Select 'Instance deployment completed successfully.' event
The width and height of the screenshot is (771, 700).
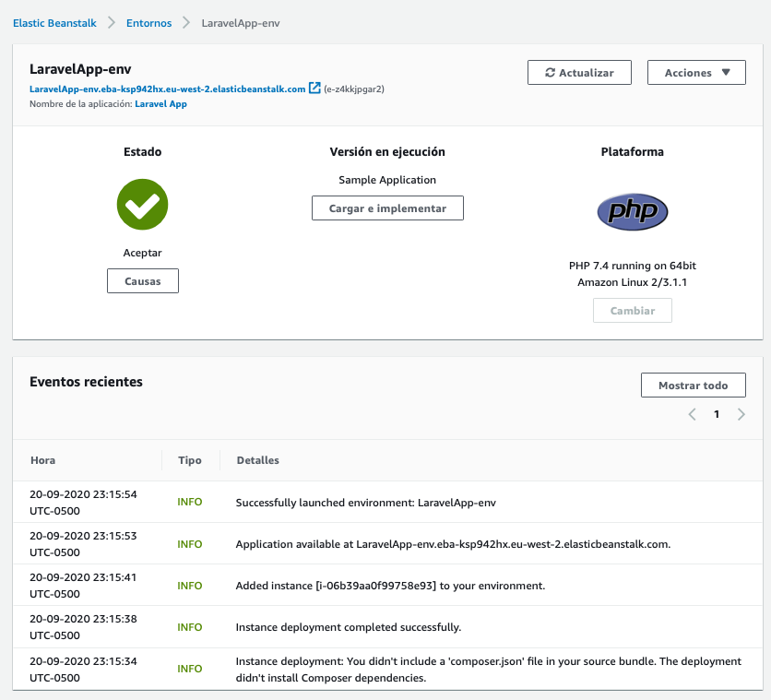(348, 627)
